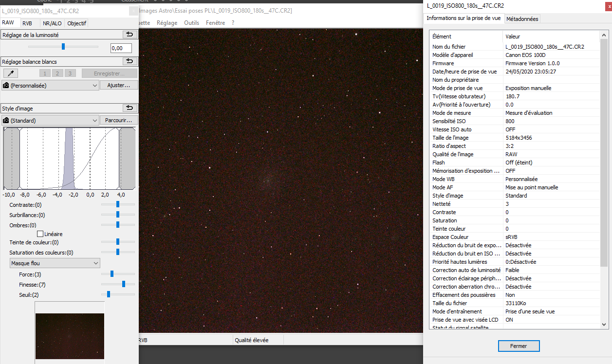This screenshot has width=612, height=364.
Task: Open the white balance (Personnalisée) dropdown
Action: coord(50,85)
